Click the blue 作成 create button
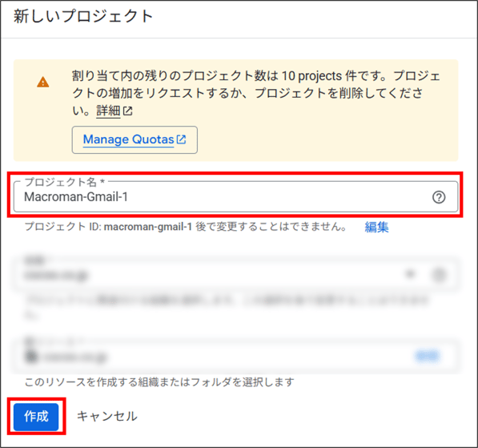 [36, 417]
